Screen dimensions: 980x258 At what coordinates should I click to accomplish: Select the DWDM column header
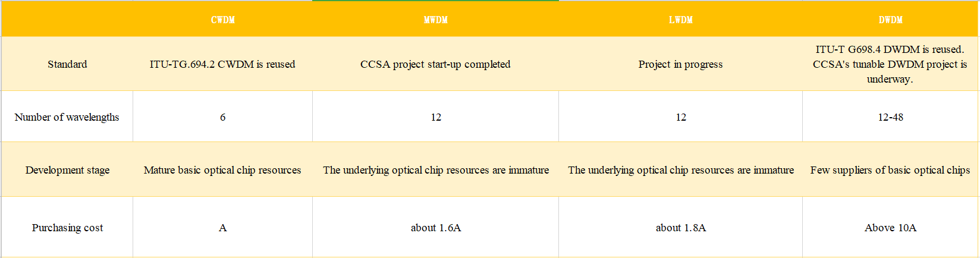point(890,20)
